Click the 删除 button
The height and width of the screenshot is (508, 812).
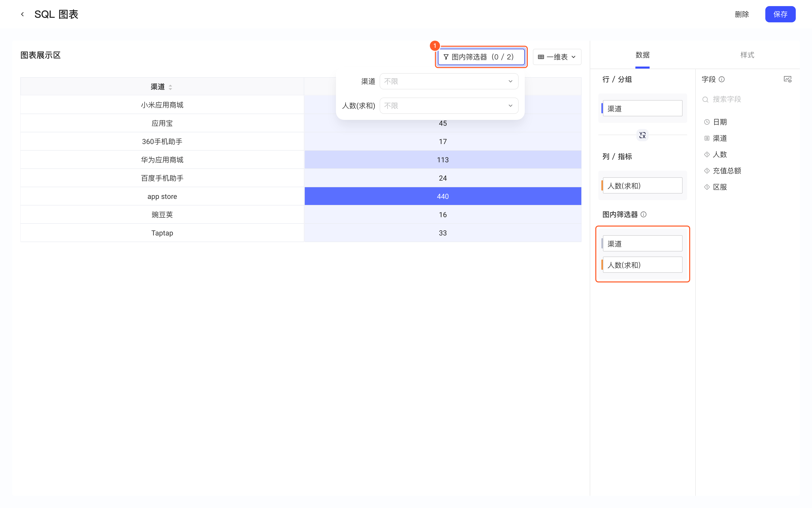[741, 14]
